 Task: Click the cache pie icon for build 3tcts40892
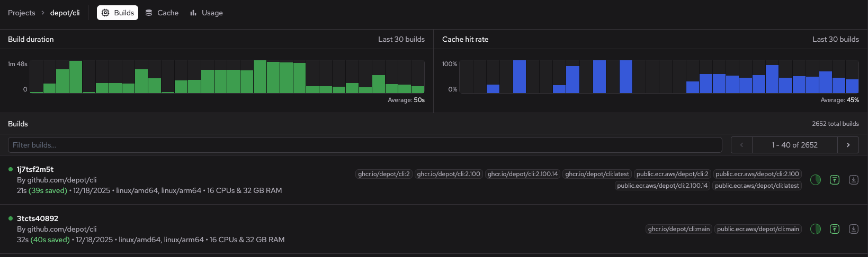coord(816,229)
